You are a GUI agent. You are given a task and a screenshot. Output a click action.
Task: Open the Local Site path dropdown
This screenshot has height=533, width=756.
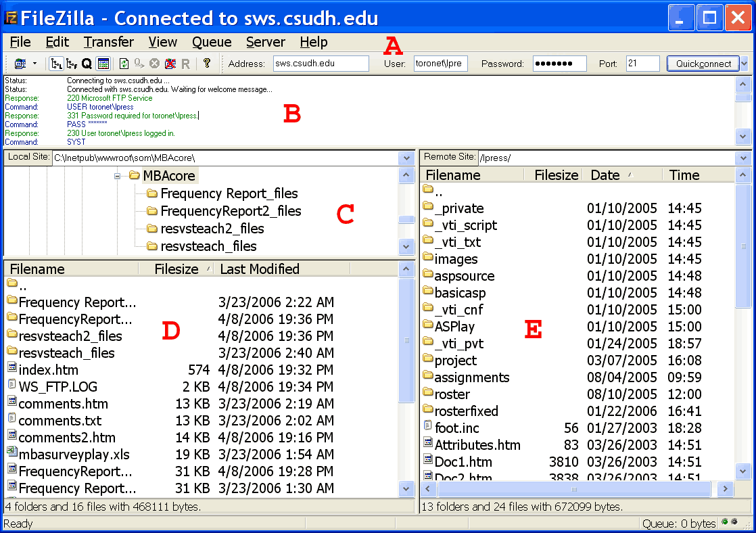[406, 158]
